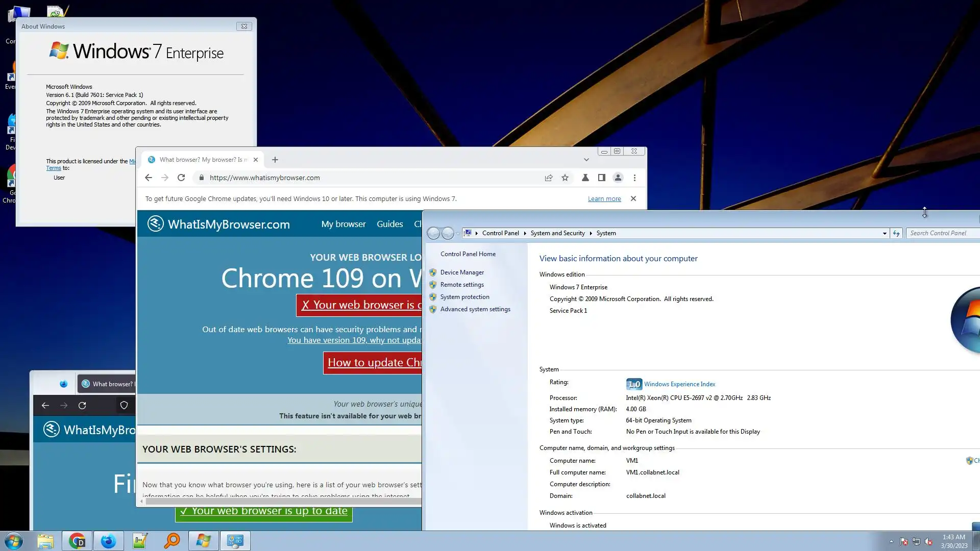
Task: Open My browser menu item
Action: click(x=343, y=224)
